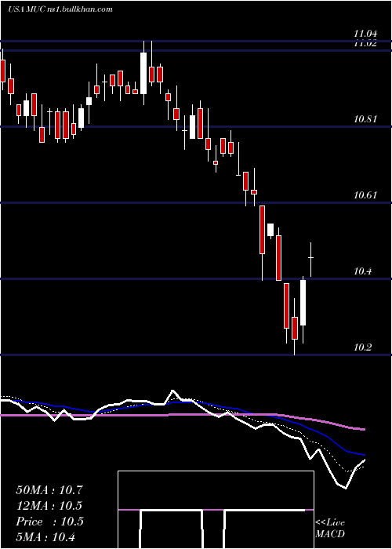Click the lowest red candle touching 10.2 line
This screenshot has width=392, height=549.
295,328
